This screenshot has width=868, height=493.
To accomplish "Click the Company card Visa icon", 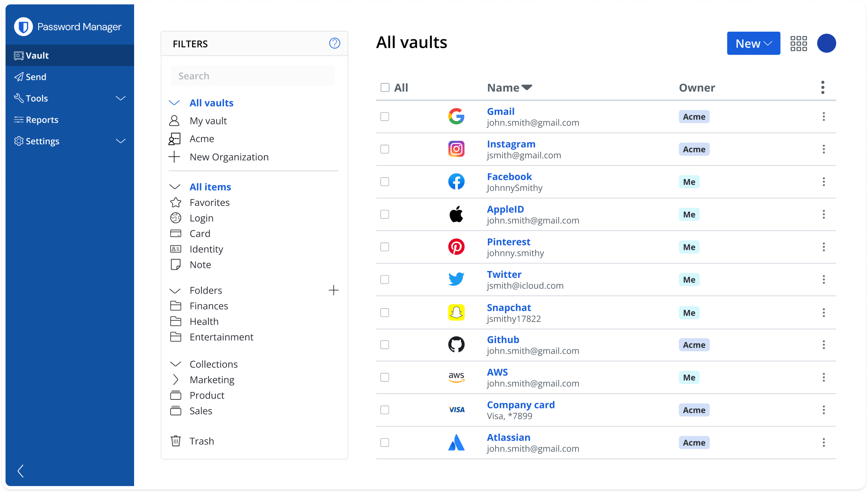I will 457,410.
